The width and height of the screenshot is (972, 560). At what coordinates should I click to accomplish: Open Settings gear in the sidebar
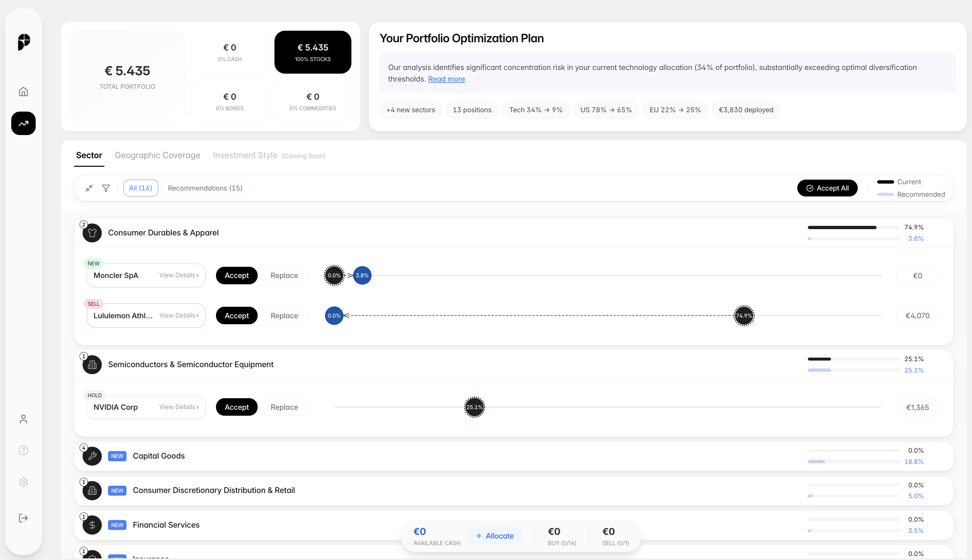tap(23, 482)
